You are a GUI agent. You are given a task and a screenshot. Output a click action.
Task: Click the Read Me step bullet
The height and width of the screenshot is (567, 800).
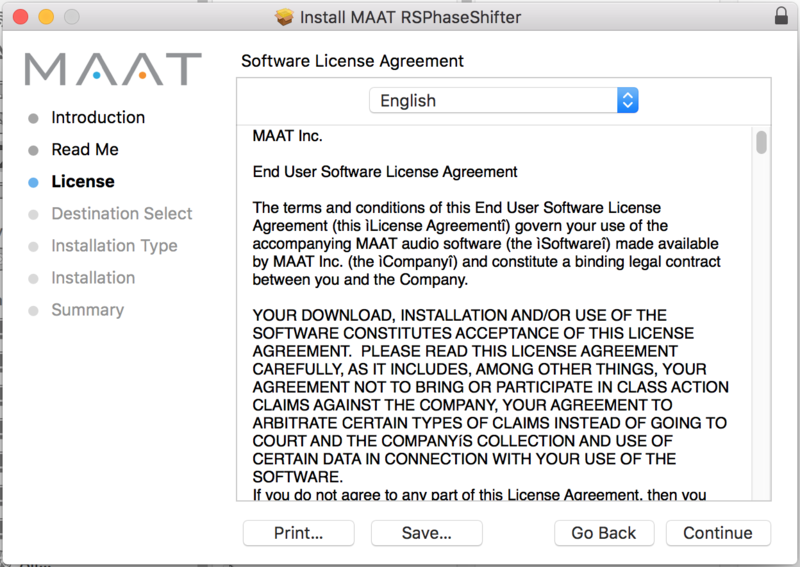click(33, 150)
